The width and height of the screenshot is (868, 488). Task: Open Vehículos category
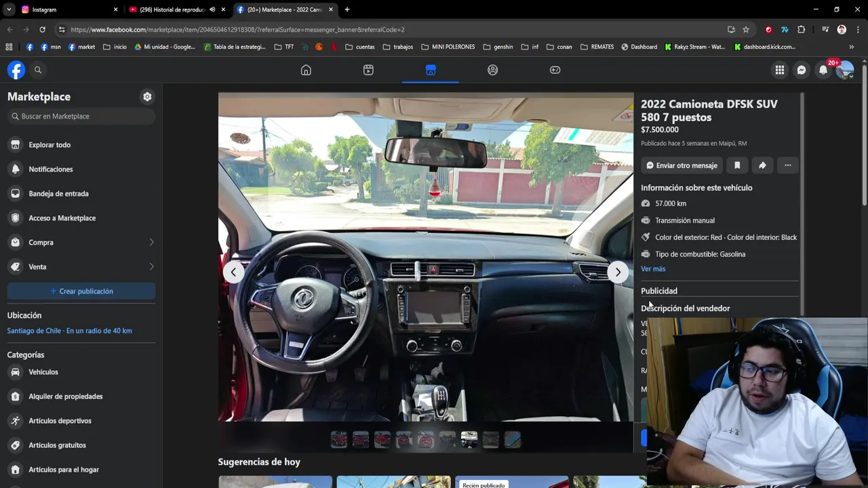[81, 372]
